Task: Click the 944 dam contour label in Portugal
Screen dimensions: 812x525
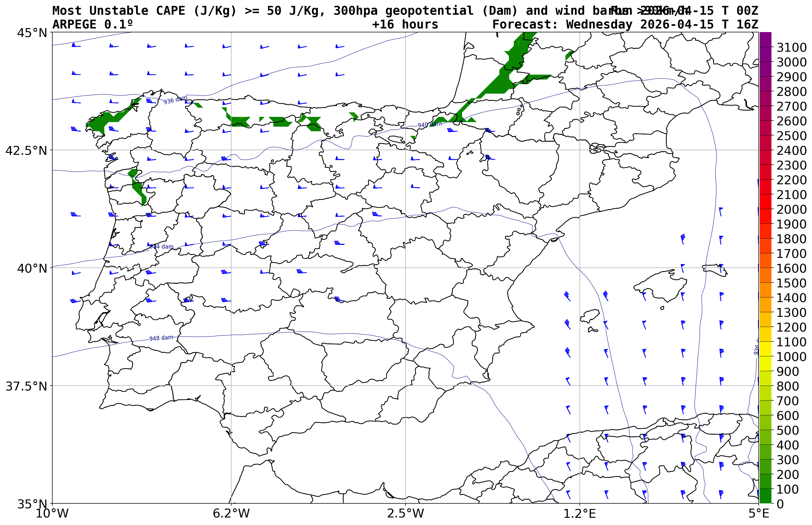Action: click(162, 246)
